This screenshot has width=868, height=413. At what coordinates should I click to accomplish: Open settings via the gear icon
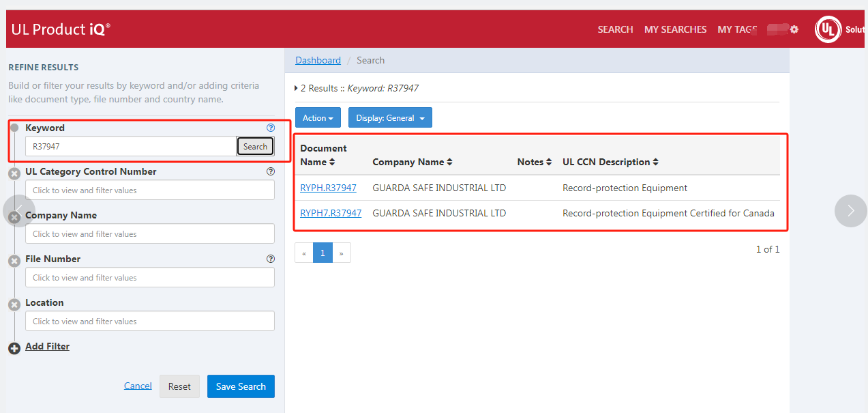[x=794, y=29]
